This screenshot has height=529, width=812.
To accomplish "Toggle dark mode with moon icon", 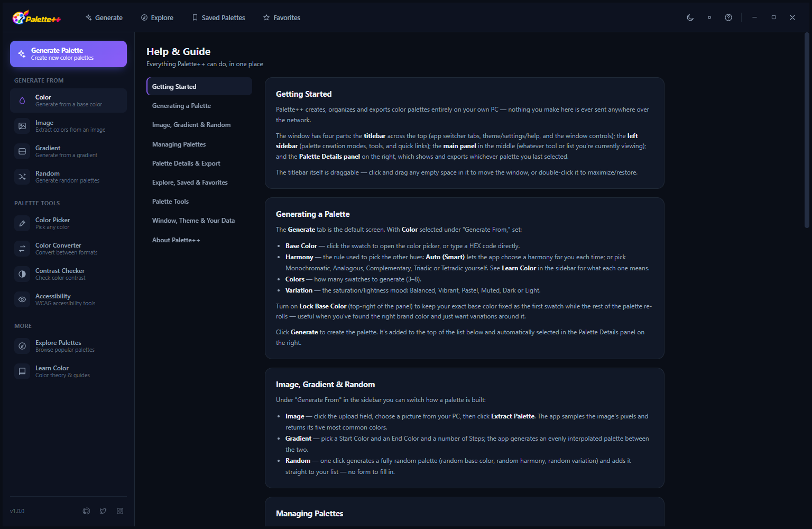I will tap(690, 17).
